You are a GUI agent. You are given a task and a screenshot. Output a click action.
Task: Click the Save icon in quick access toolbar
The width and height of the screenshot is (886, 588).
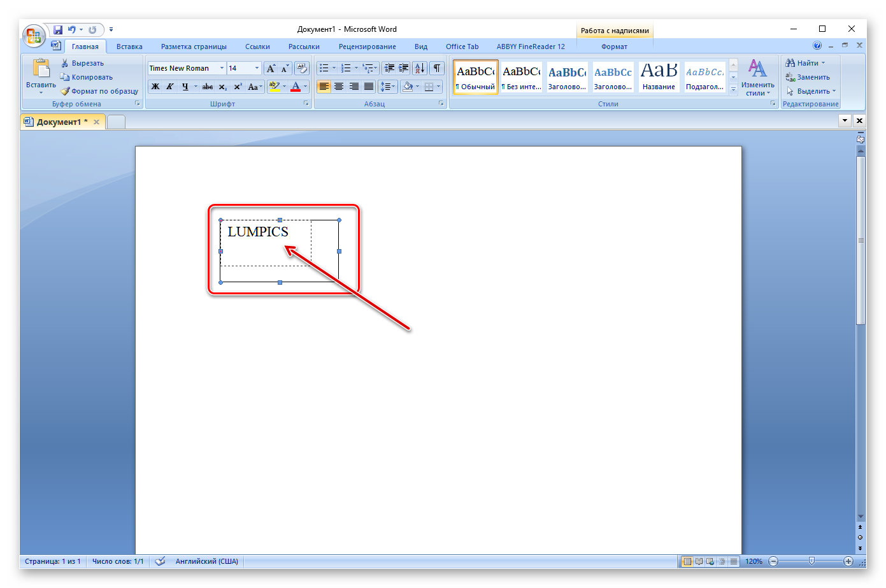click(x=58, y=29)
